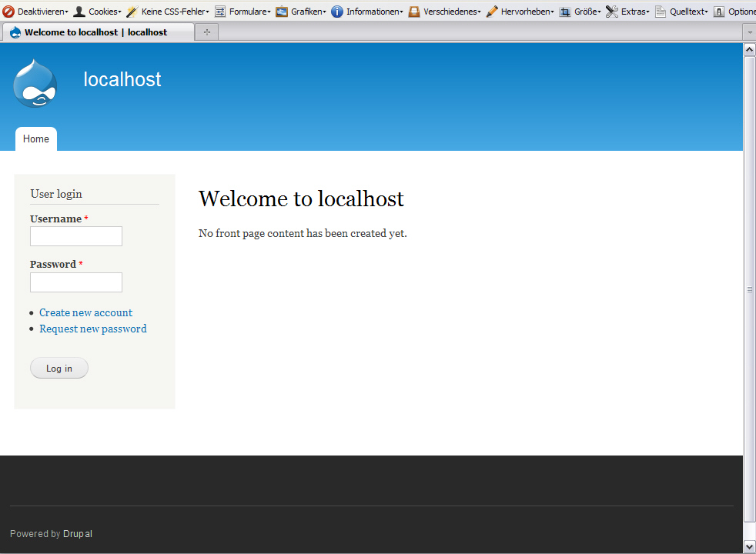This screenshot has height=554, width=756.
Task: Open the Hervorheben dropdown menu
Action: pos(527,12)
